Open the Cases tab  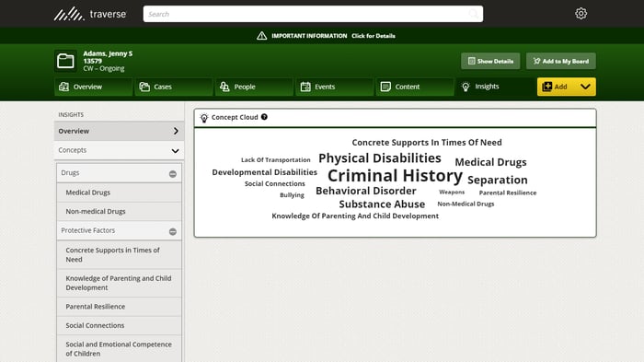pos(174,87)
